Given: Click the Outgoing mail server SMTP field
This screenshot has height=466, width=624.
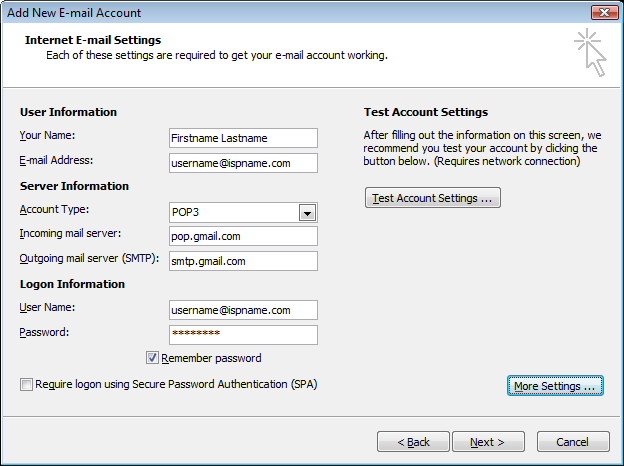Looking at the screenshot, I should [x=243, y=261].
